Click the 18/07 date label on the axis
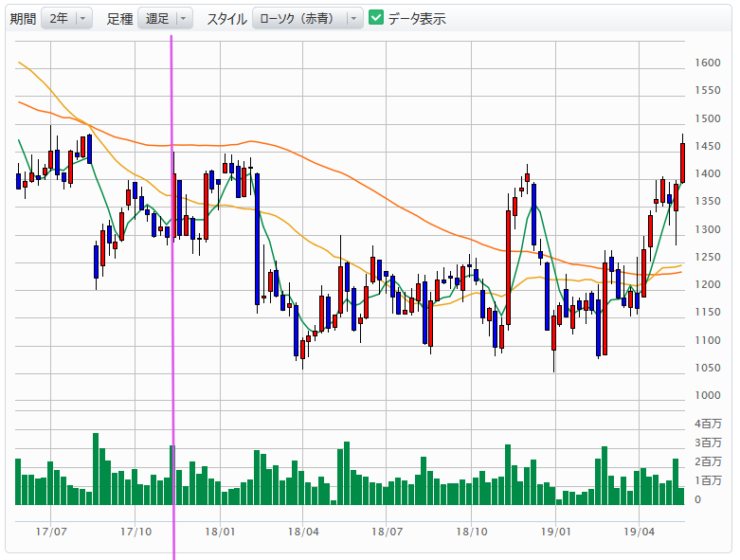The height and width of the screenshot is (560, 740). click(x=388, y=532)
